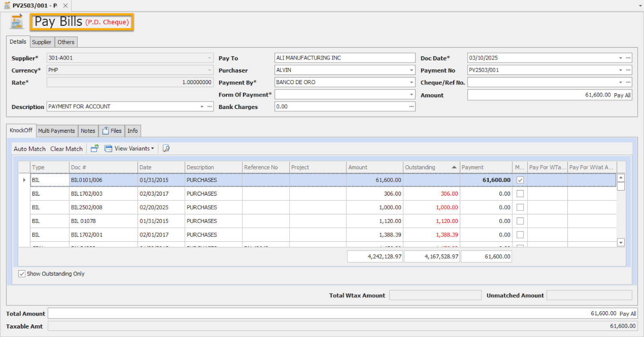Click Clear Match
The width and height of the screenshot is (644, 337).
pyautogui.click(x=66, y=149)
